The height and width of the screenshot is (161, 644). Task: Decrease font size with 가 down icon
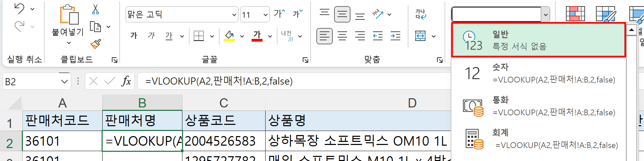click(x=298, y=14)
